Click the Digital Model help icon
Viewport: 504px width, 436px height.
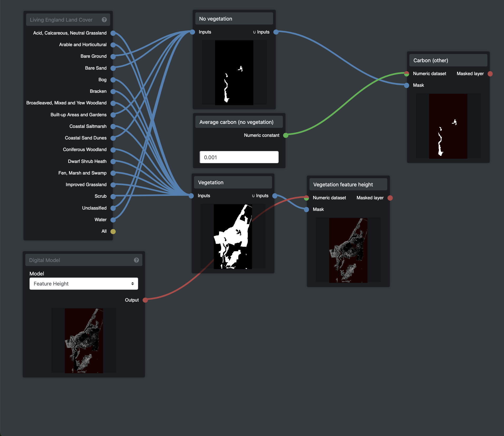click(136, 260)
